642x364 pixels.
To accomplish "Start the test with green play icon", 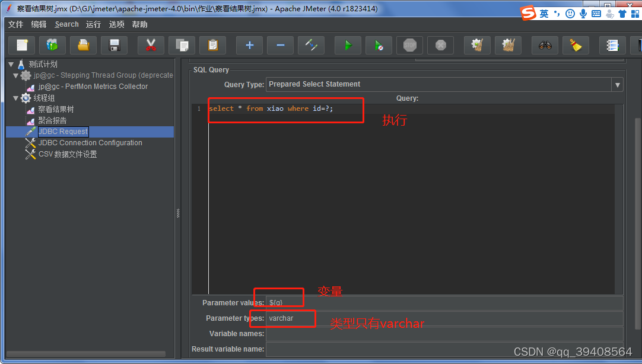I will tap(348, 45).
